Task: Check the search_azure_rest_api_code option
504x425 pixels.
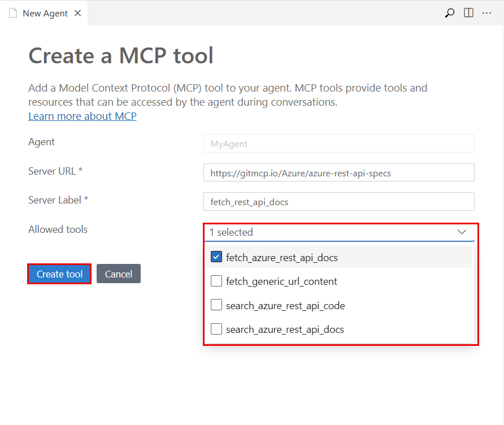Action: [216, 305]
